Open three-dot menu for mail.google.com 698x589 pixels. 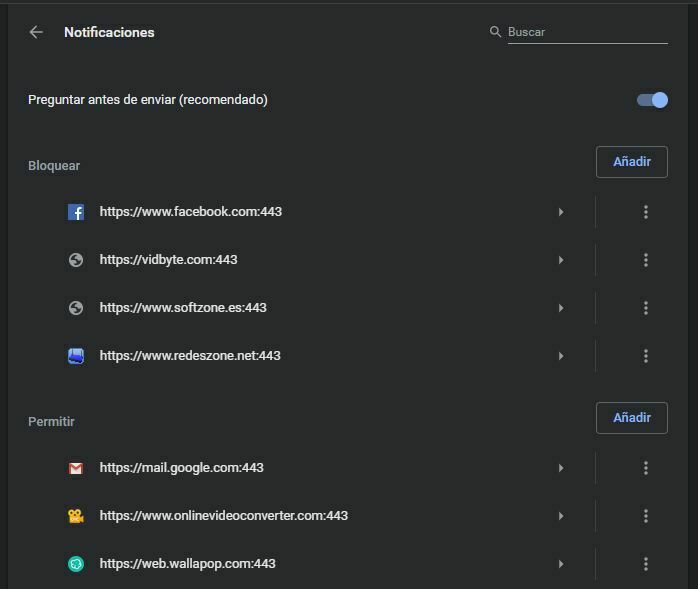[x=645, y=468]
